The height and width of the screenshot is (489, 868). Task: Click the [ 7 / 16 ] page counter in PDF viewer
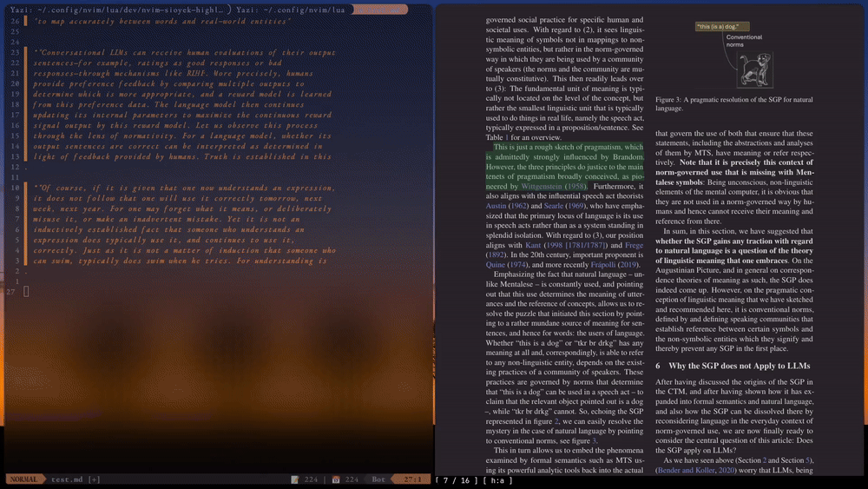(x=457, y=480)
